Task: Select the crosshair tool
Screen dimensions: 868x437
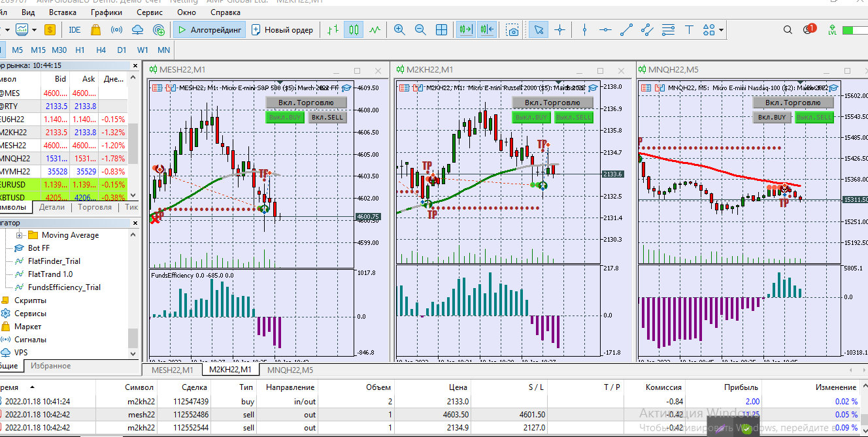Action: pyautogui.click(x=560, y=29)
